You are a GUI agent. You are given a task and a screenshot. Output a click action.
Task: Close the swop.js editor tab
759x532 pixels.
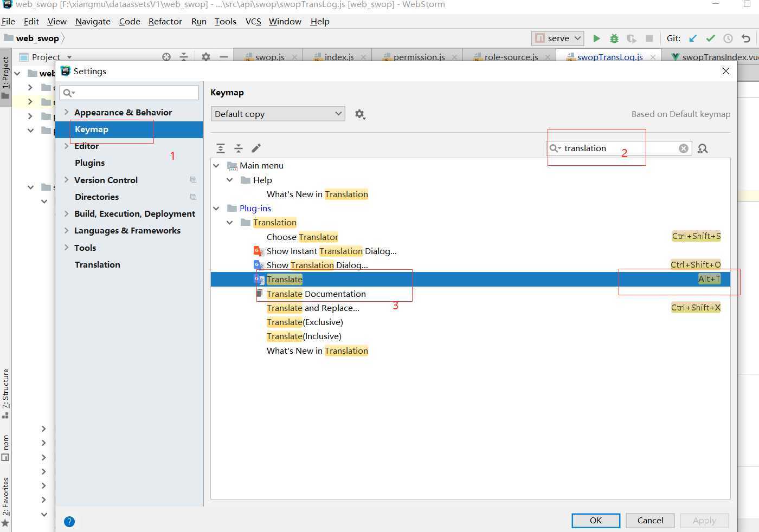coord(295,57)
